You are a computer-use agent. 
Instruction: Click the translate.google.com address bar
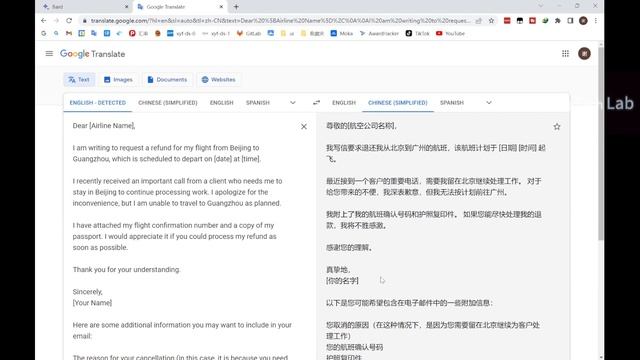[280, 20]
